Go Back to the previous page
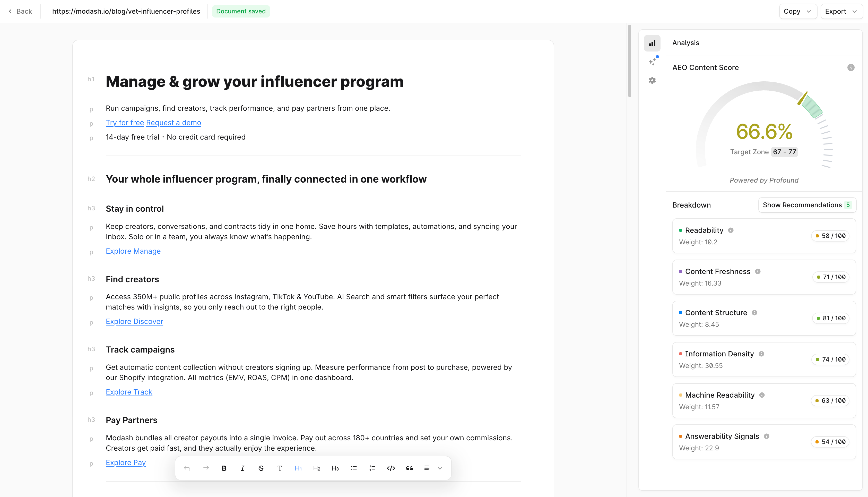The height and width of the screenshot is (497, 868). coord(20,11)
